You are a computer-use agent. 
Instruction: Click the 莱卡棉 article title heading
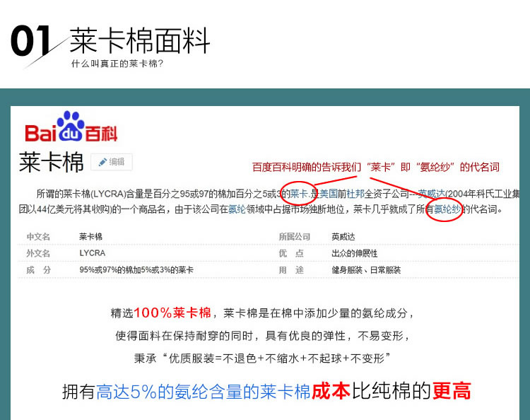click(x=51, y=163)
